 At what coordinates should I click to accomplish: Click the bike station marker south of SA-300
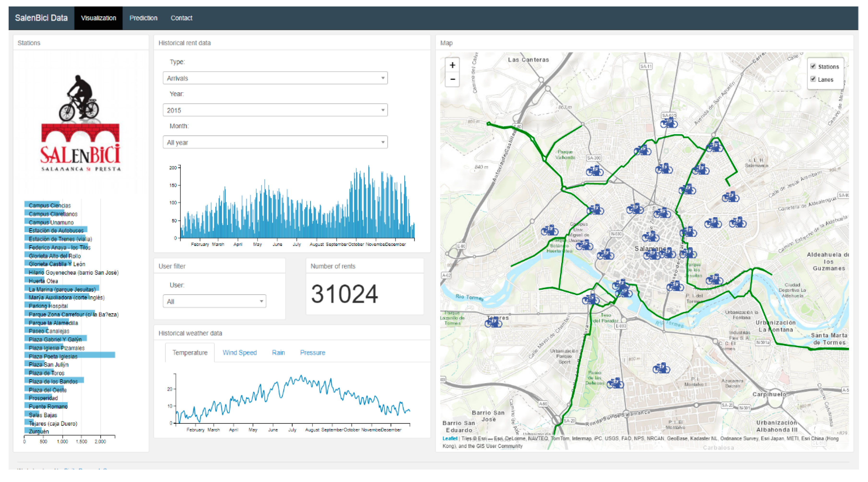595,171
